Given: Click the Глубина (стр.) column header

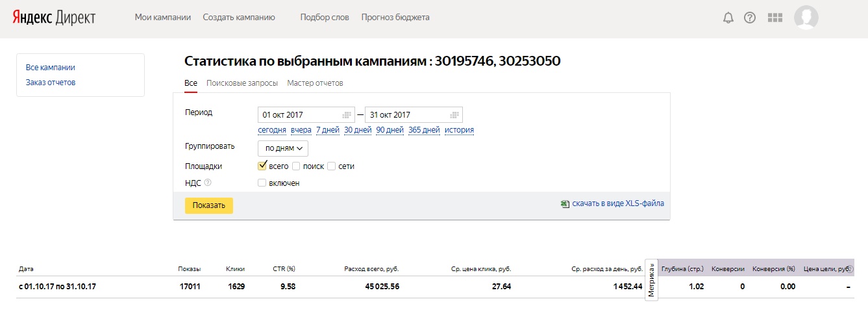Looking at the screenshot, I should tap(682, 268).
